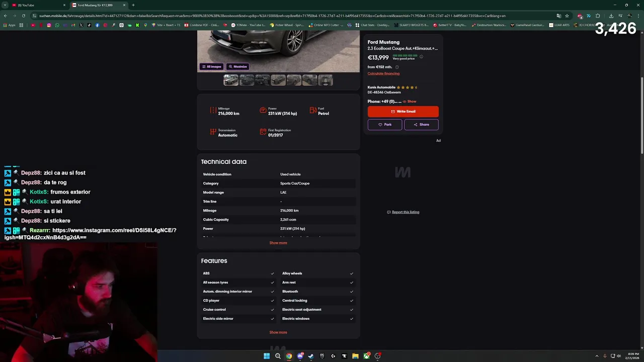
Task: Open Windows taskbar search
Action: [x=278, y=356]
